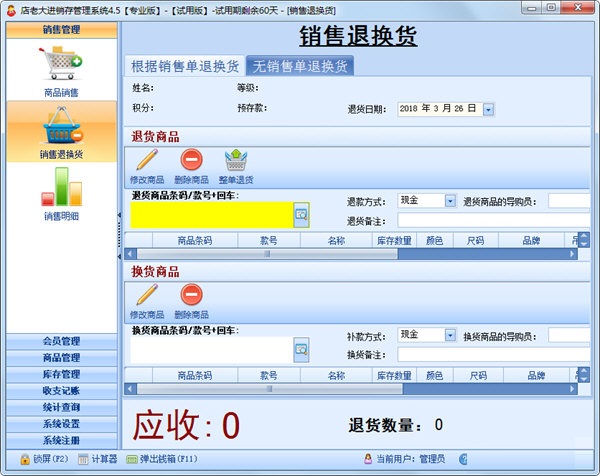Click 库存数量 column header in 换货商品 table
Viewport: 600px width, 476px height.
click(394, 375)
